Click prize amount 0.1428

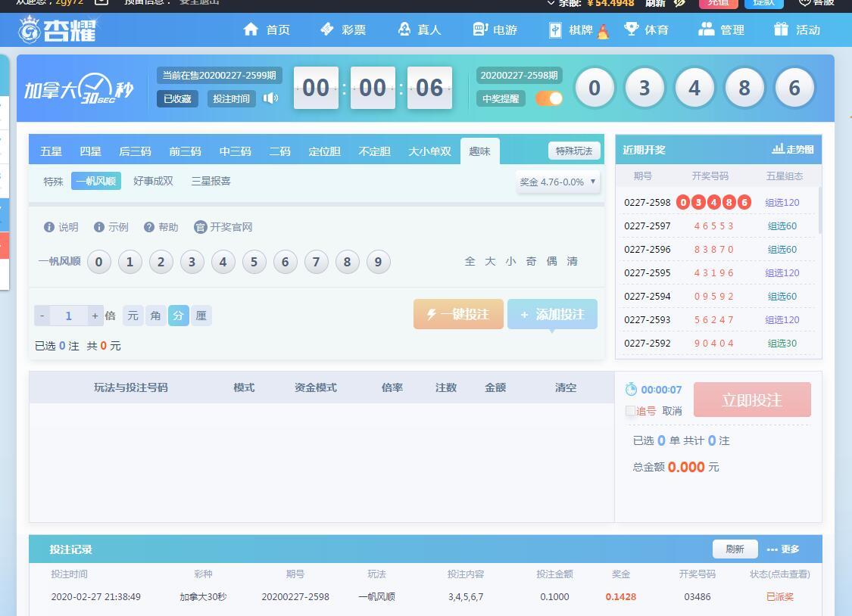[x=620, y=596]
